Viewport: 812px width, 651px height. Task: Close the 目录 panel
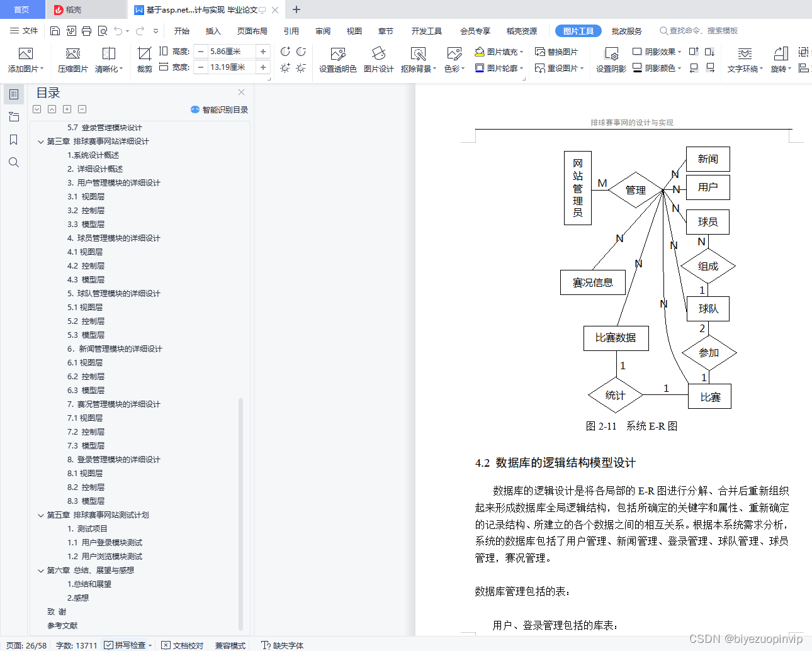[241, 92]
